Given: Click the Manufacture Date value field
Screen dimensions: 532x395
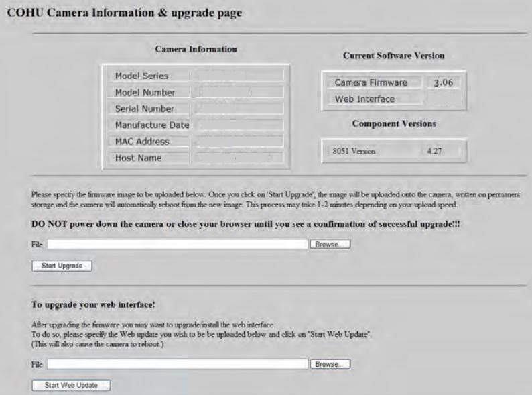Looking at the screenshot, I should pos(239,125).
